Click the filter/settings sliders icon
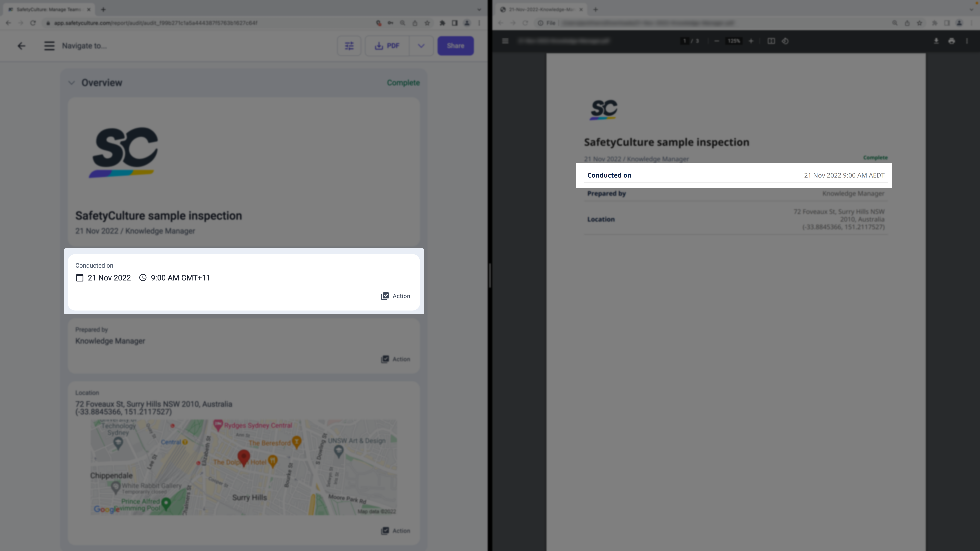 tap(349, 46)
